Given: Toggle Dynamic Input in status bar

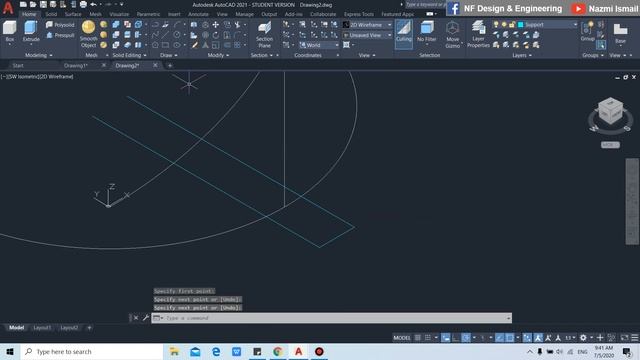Looking at the screenshot, I should [x=446, y=338].
